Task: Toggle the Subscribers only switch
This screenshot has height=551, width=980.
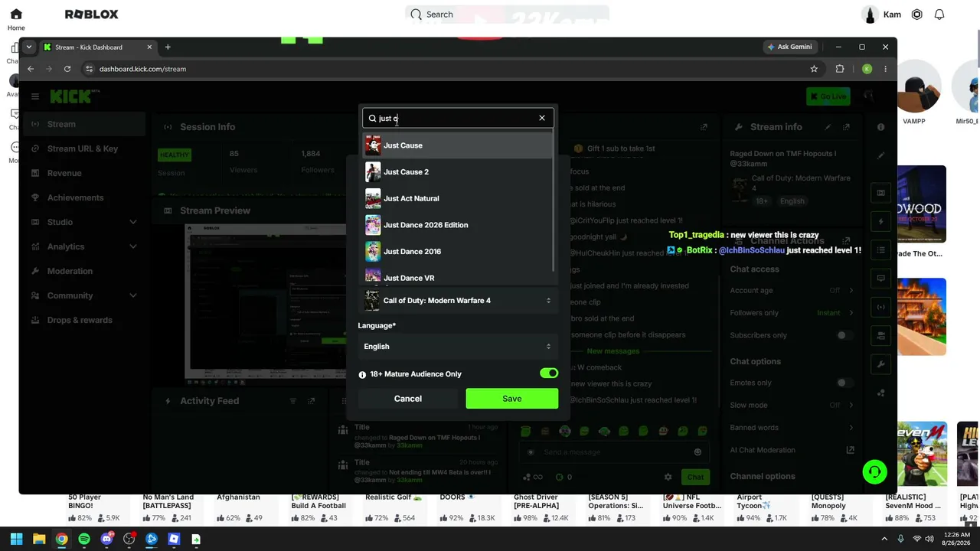Action: [844, 335]
